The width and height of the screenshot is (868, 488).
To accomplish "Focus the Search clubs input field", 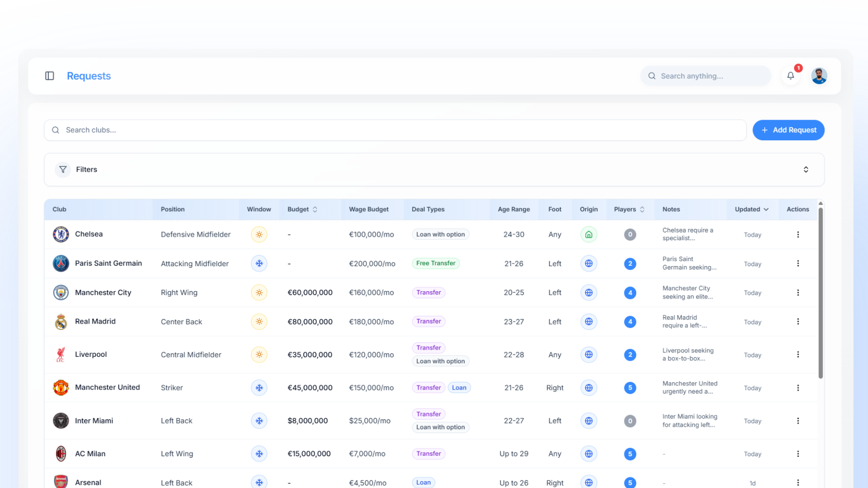I will click(x=395, y=130).
